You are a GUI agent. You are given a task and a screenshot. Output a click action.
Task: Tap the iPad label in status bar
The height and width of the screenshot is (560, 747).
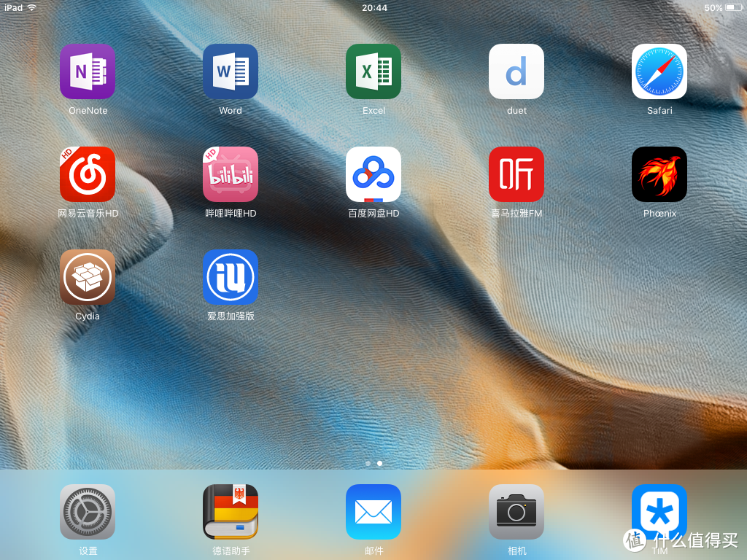click(x=13, y=7)
